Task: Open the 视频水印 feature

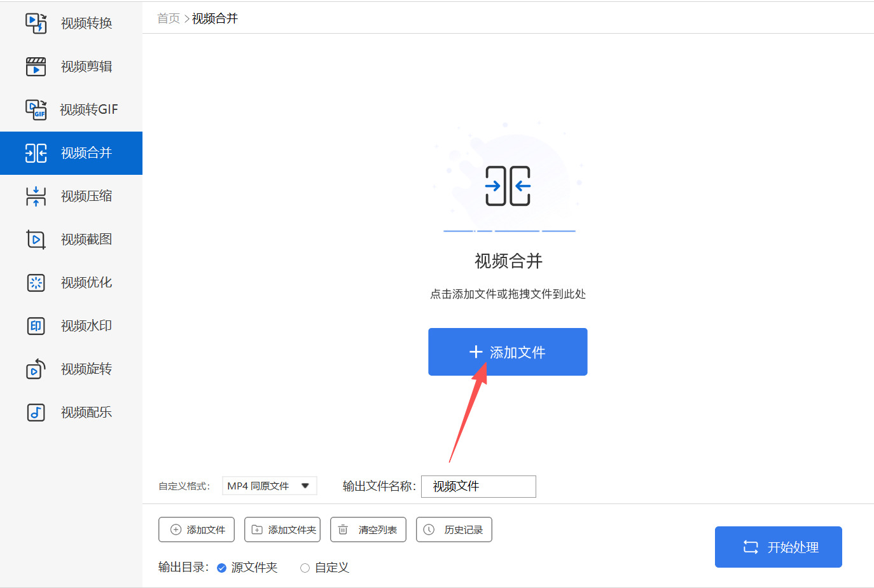Action: point(71,325)
